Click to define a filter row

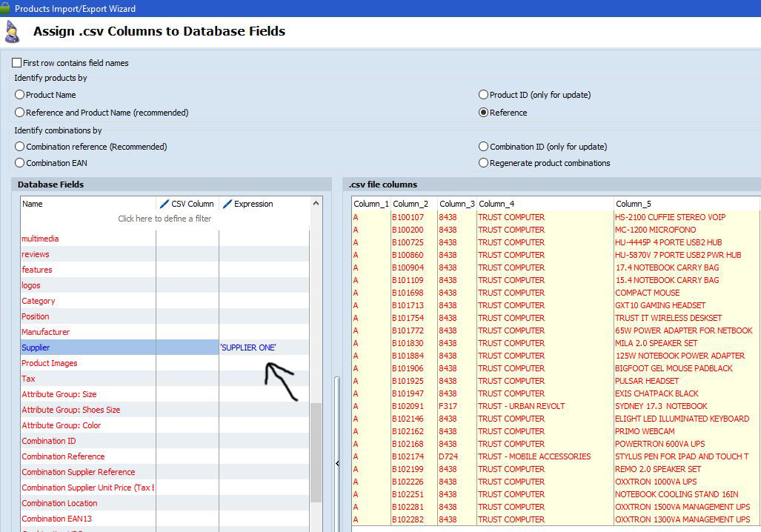[x=165, y=219]
